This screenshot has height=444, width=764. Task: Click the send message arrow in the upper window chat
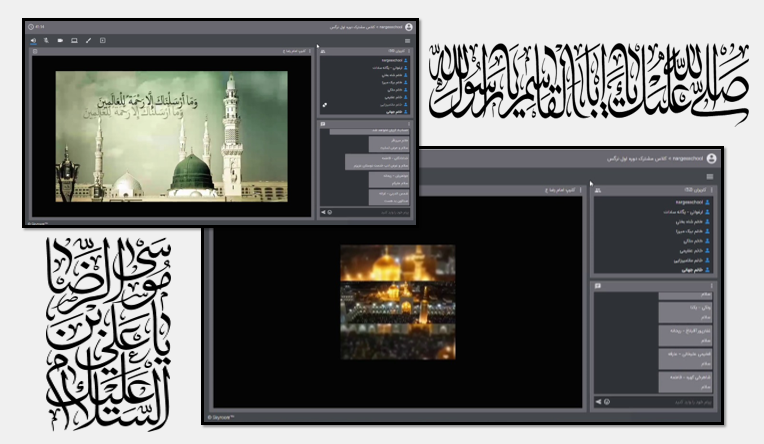tap(323, 212)
